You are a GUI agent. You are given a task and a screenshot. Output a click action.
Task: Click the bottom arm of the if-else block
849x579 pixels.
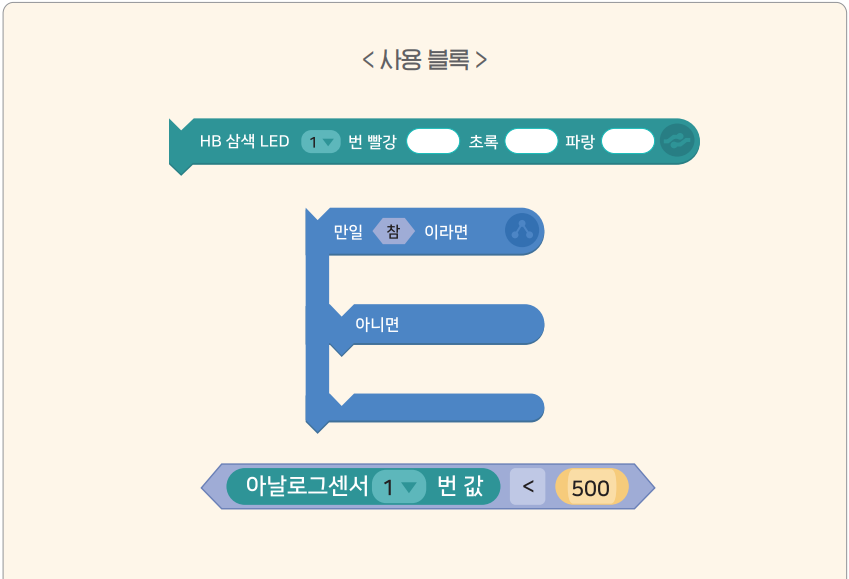tap(440, 407)
